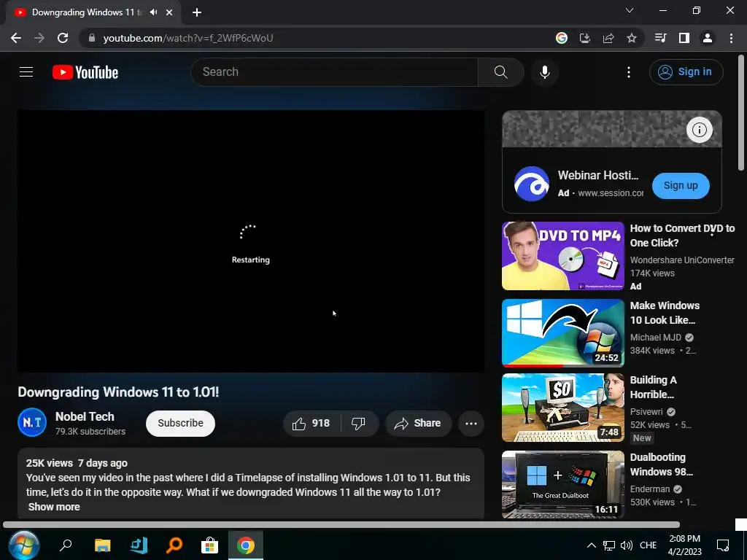Open Nobel Tech channel avatar
Screen dimensions: 747x560
point(32,422)
